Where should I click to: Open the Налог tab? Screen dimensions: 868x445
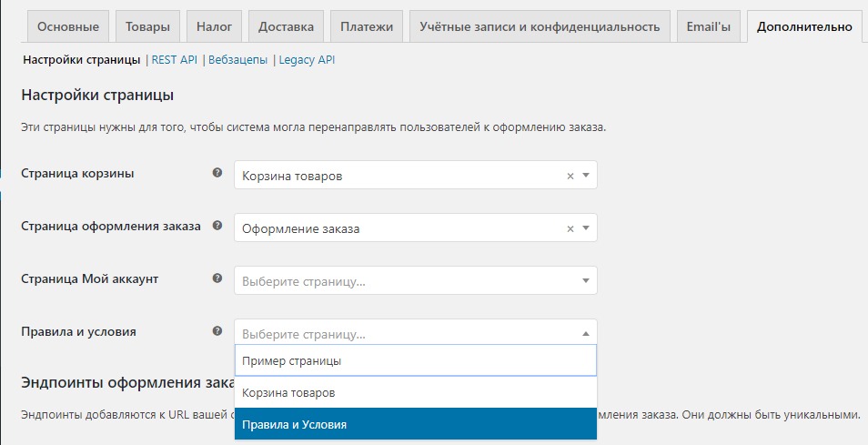(x=214, y=26)
